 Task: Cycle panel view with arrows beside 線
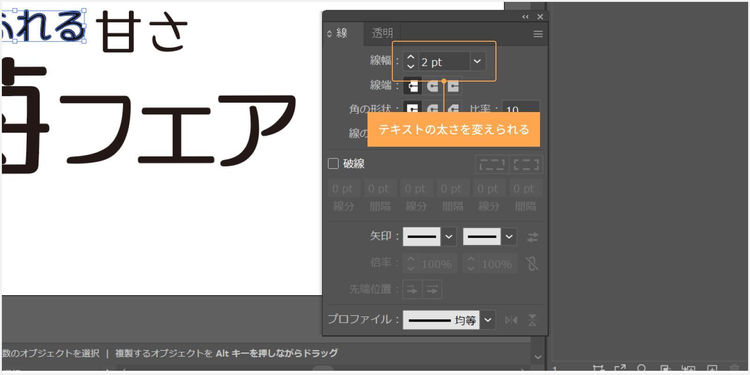[329, 34]
